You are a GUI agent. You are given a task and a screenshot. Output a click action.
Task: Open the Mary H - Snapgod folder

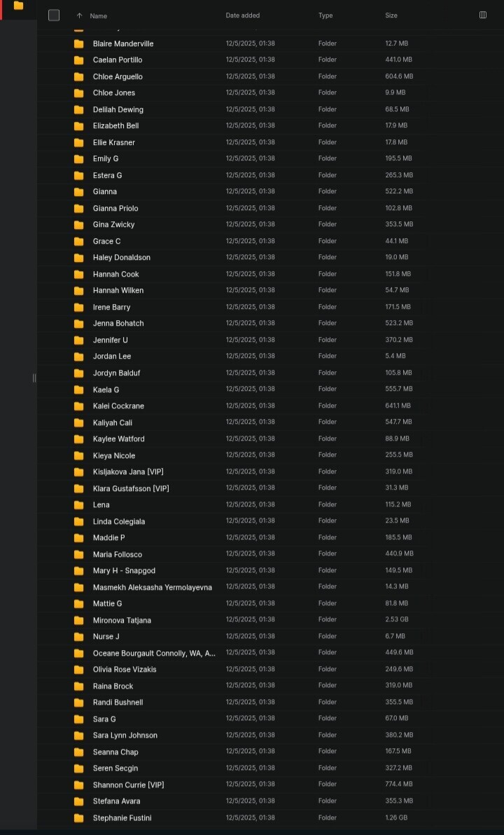125,571
